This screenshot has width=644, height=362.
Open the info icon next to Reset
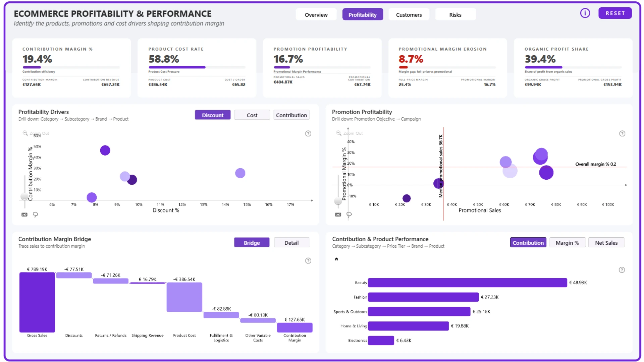585,13
